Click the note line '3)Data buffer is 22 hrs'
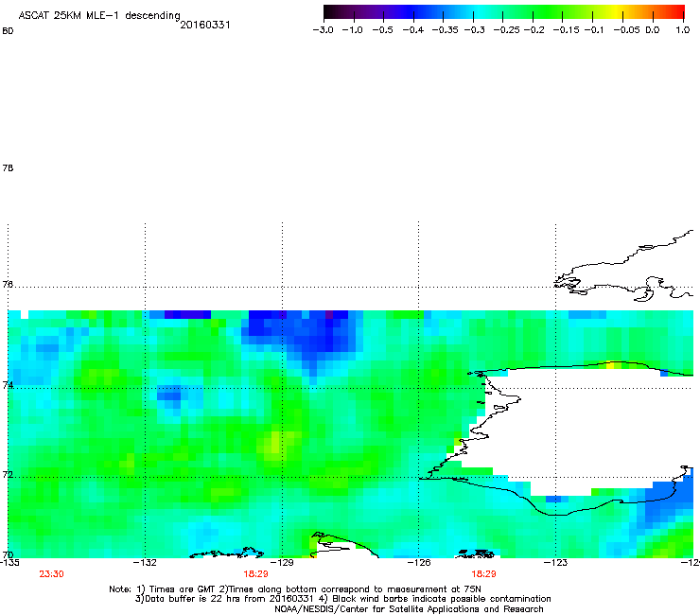700x615 pixels. click(x=342, y=599)
